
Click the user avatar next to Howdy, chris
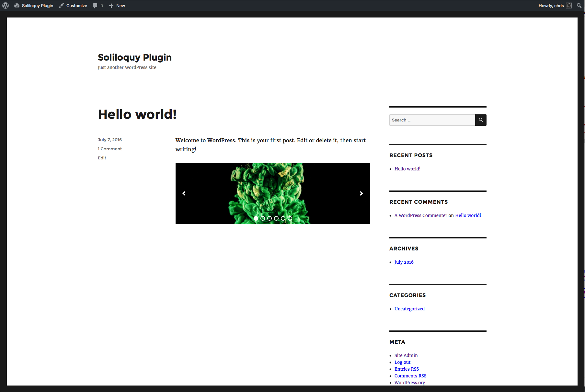[x=569, y=6]
